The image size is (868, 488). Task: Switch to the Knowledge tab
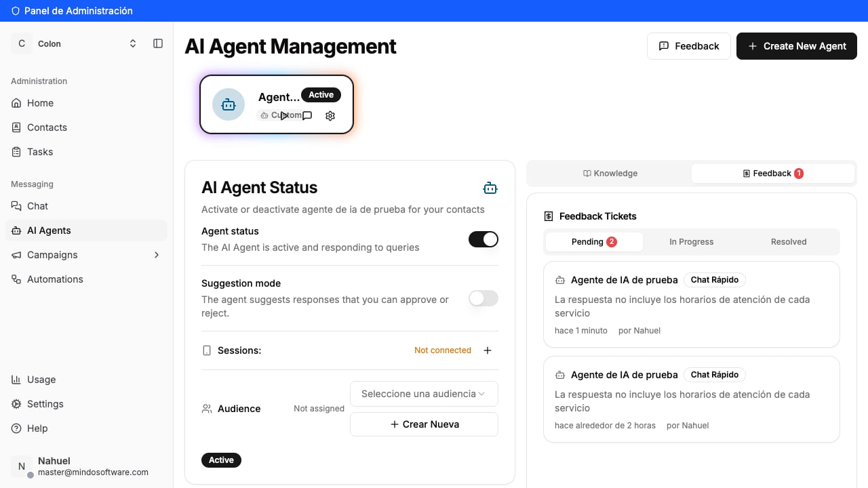pos(610,174)
